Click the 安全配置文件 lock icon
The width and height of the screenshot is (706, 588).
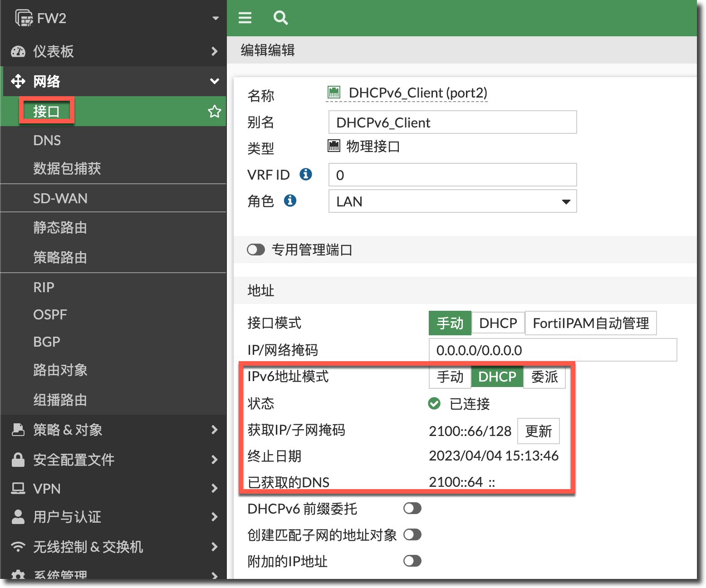pos(18,460)
